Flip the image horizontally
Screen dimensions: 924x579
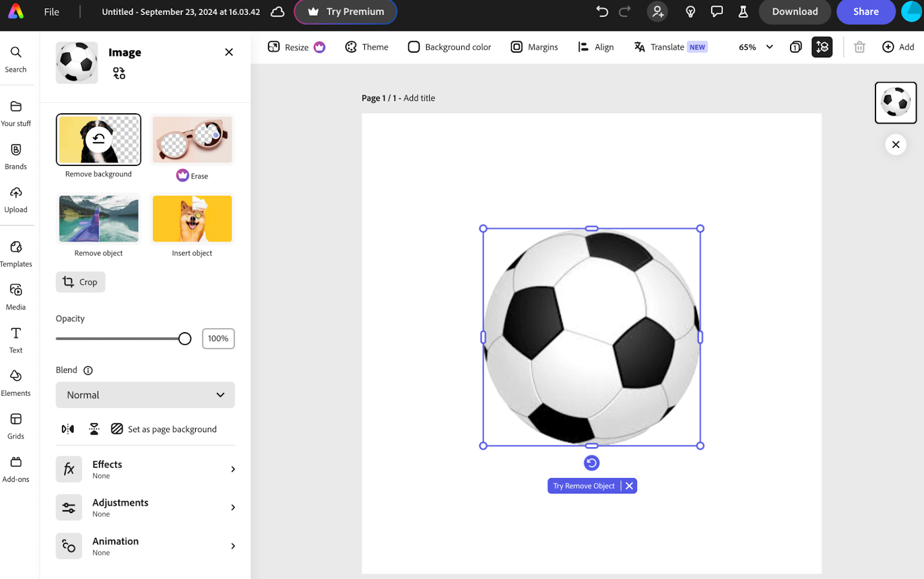pos(67,429)
